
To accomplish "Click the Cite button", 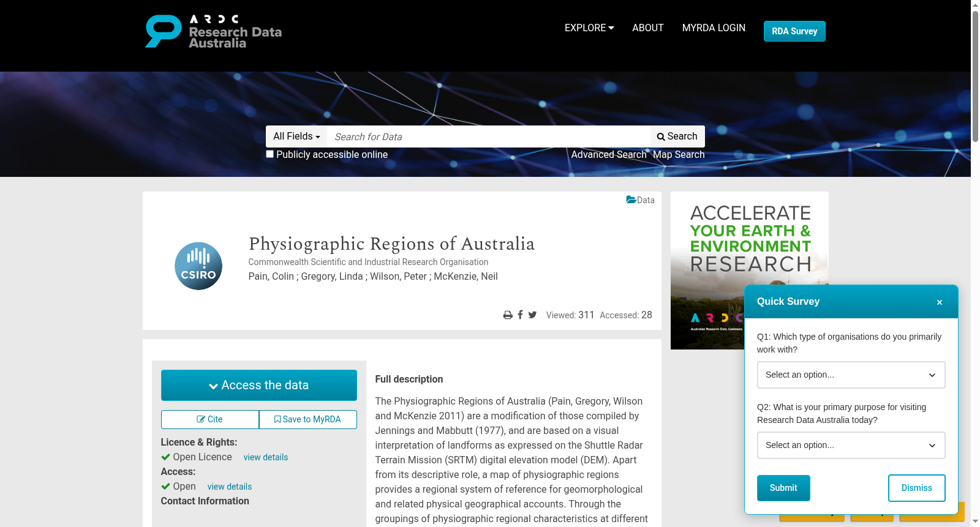I will pos(210,420).
